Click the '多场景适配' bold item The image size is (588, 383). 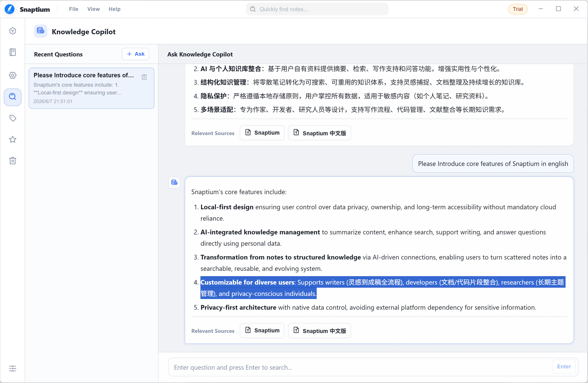[x=217, y=109]
